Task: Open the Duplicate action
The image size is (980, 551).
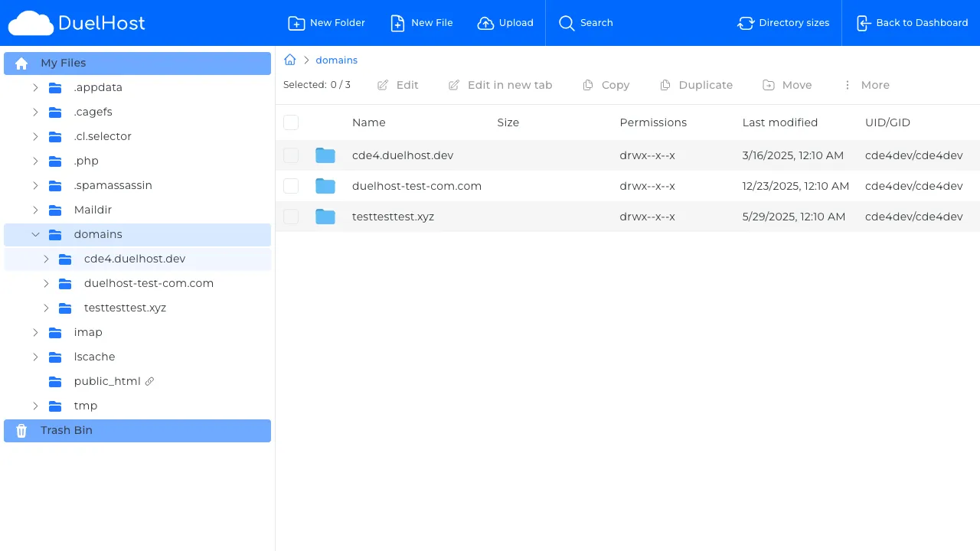Action: pyautogui.click(x=696, y=85)
